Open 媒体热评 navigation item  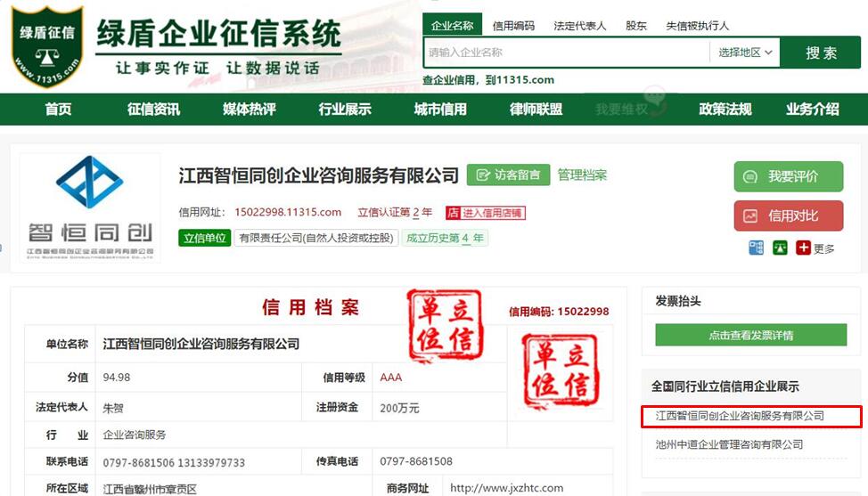[250, 109]
